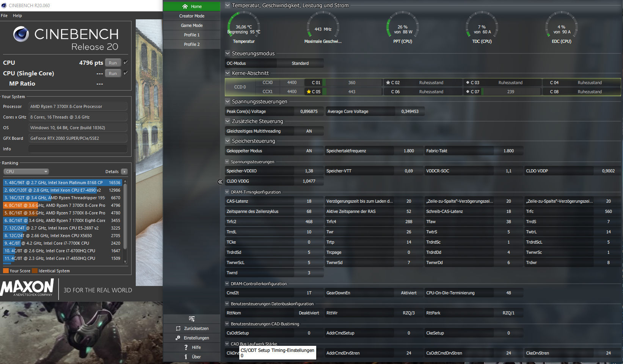Viewport: 623px width, 364px height.
Task: Collapse the Temperatur, Geschwindigkeit, Leistung und Strom section
Action: coord(228,5)
